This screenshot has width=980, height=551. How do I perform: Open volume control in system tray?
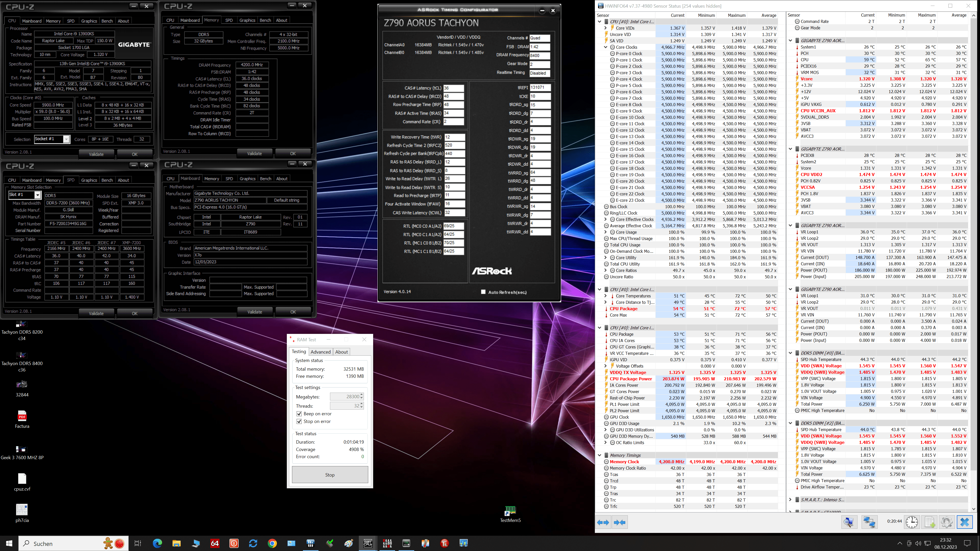[918, 543]
